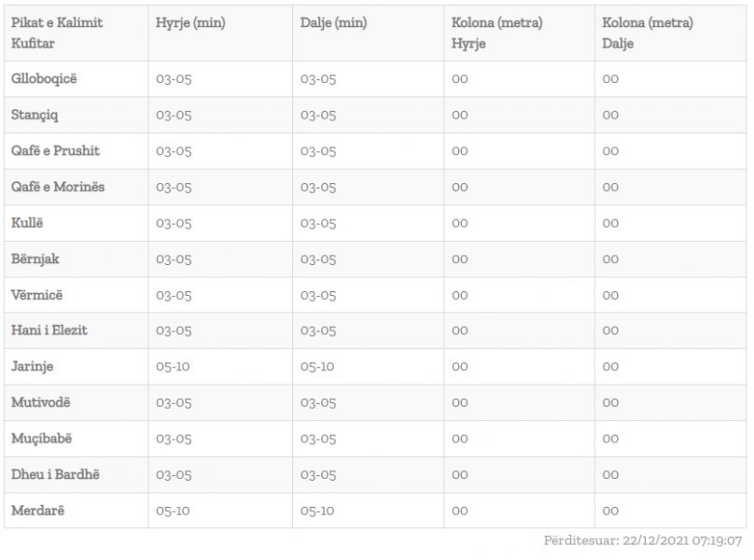Click the Përditësuar timestamp below the table
This screenshot has height=560, width=754.
[643, 540]
